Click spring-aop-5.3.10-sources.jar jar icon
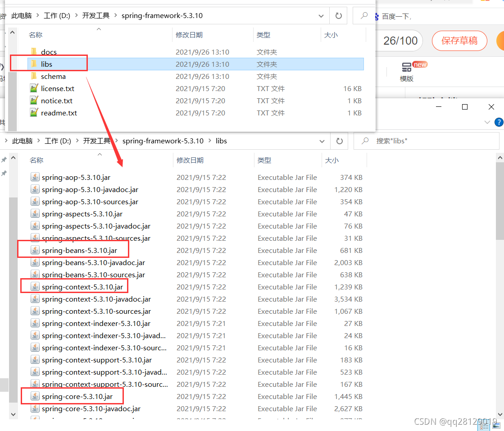Image resolution: width=504 pixels, height=431 pixels. click(x=35, y=202)
